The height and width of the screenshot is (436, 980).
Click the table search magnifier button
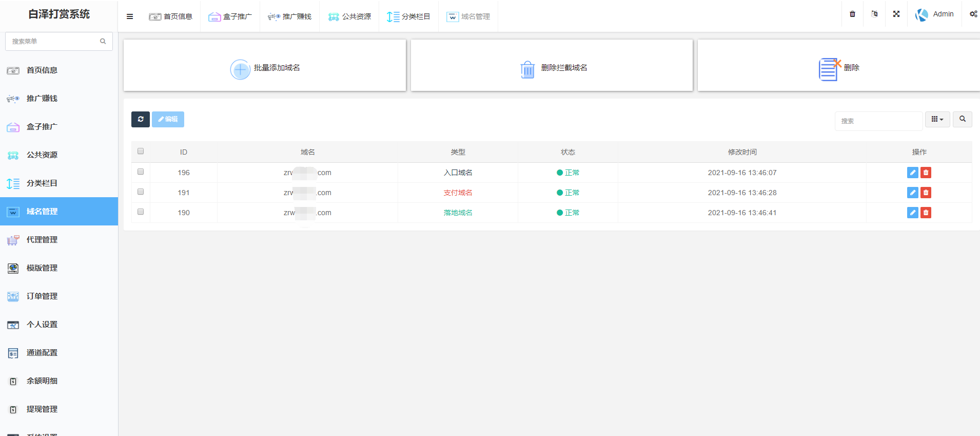click(x=962, y=119)
